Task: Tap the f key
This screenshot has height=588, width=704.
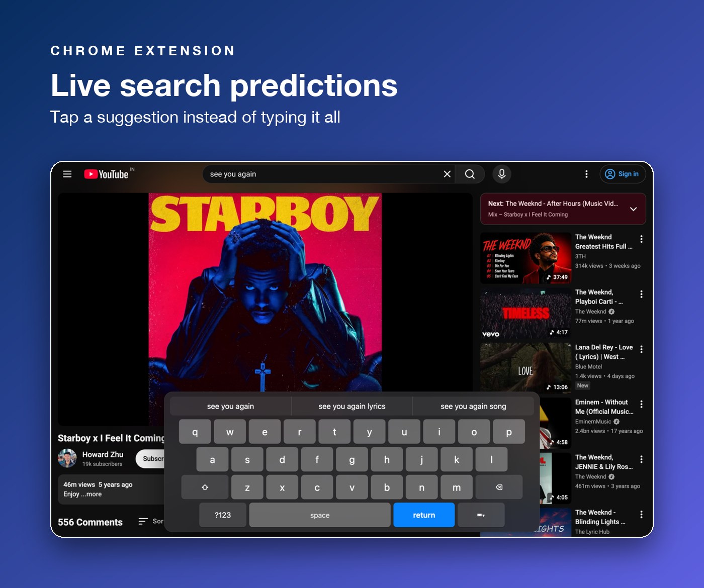Action: 317,459
